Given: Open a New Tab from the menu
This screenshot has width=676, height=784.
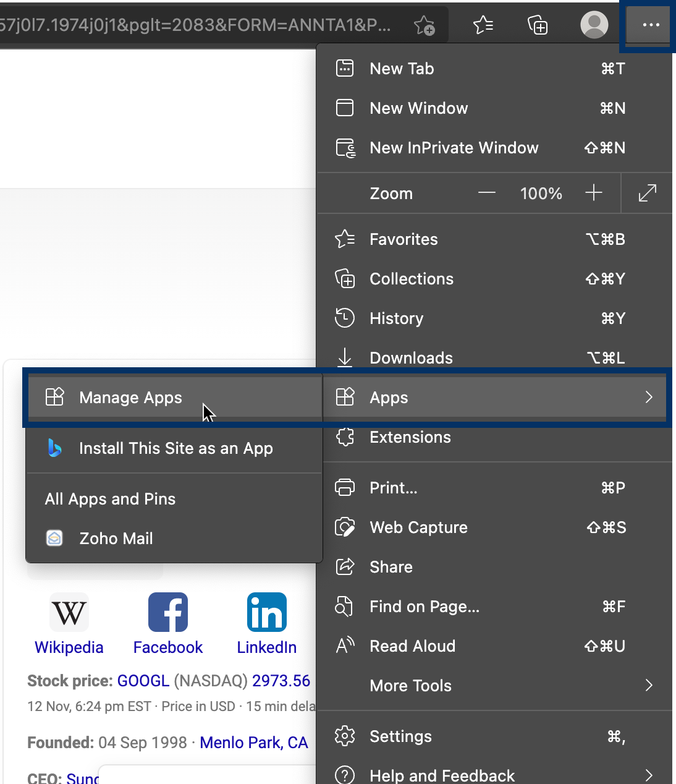Looking at the screenshot, I should [x=494, y=69].
